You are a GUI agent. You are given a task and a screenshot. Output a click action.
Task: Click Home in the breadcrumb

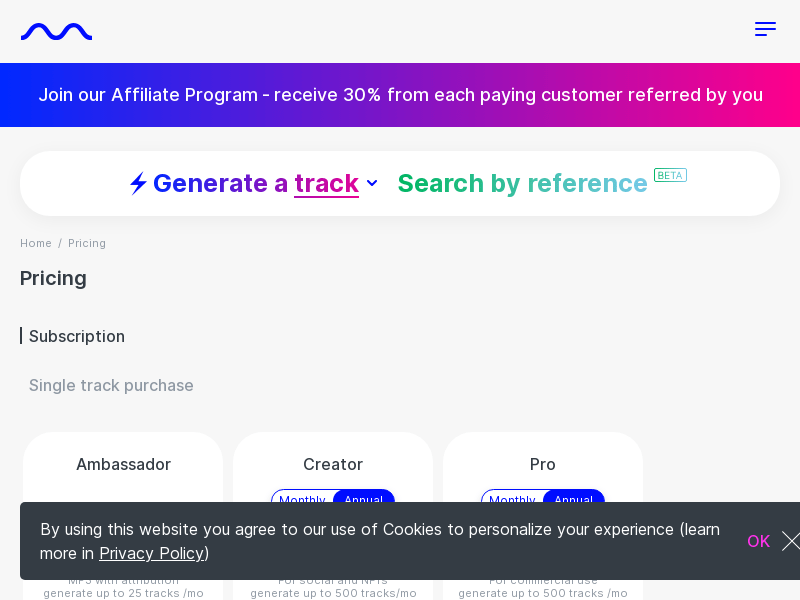[x=36, y=243]
